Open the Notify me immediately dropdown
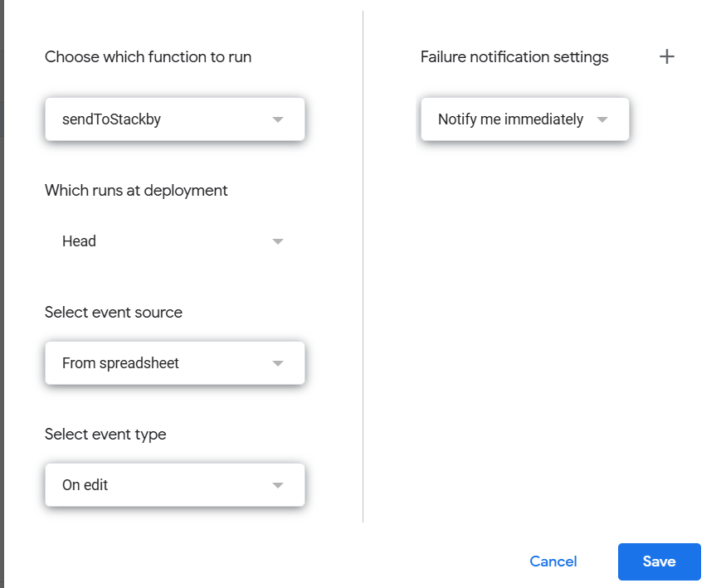 click(524, 119)
